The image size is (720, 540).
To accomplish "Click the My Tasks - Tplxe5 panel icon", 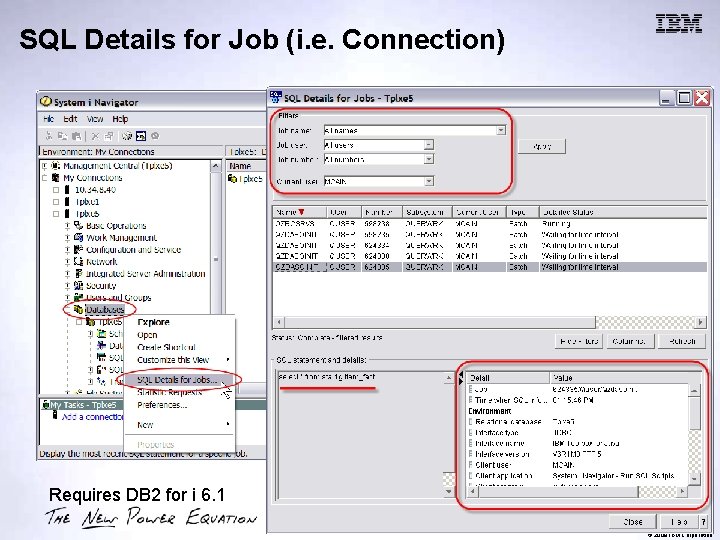I will [x=45, y=405].
